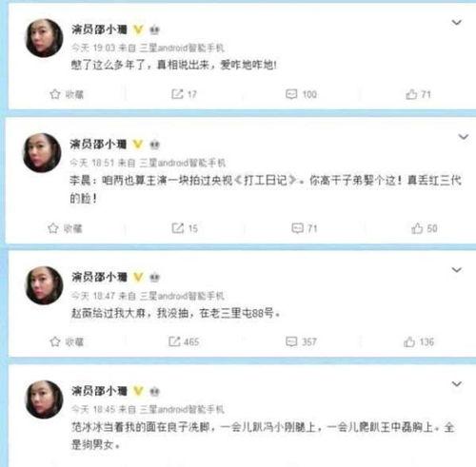Screen dimensions: 476x467
Task: Open the 357 comments on the 18:47 post
Action: tap(301, 341)
